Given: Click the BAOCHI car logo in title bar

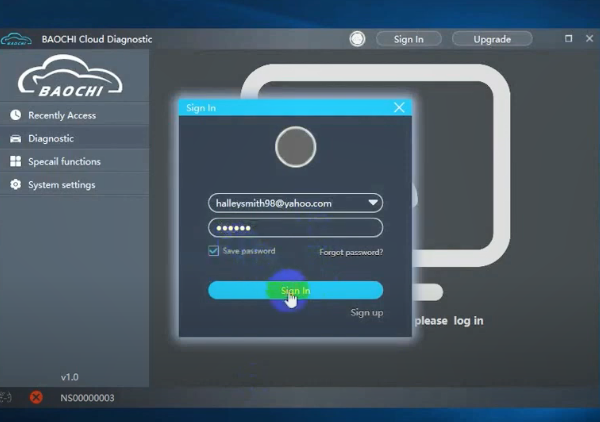Looking at the screenshot, I should pyautogui.click(x=16, y=39).
